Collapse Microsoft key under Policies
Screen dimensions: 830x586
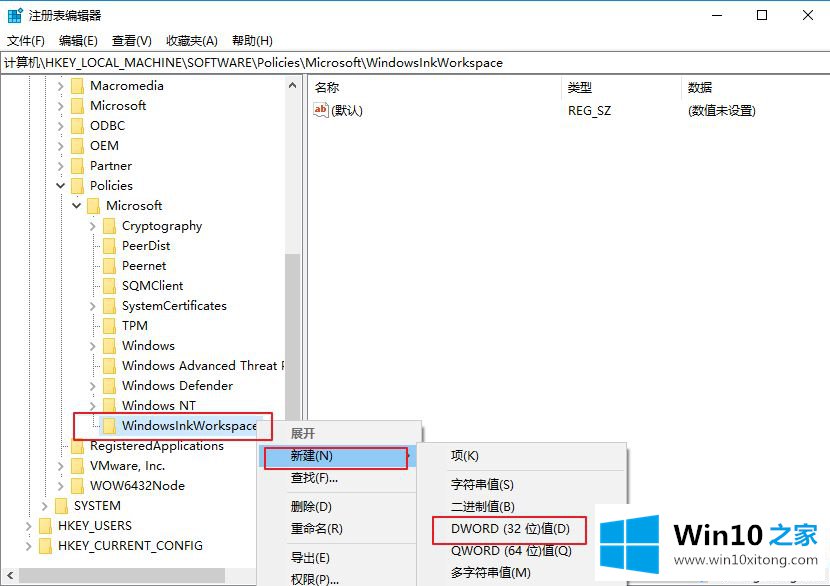click(x=77, y=205)
